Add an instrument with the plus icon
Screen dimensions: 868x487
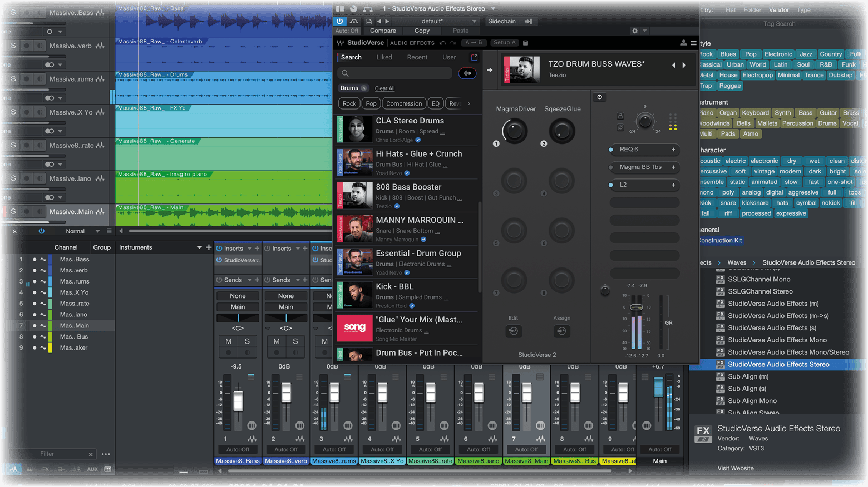tap(209, 247)
